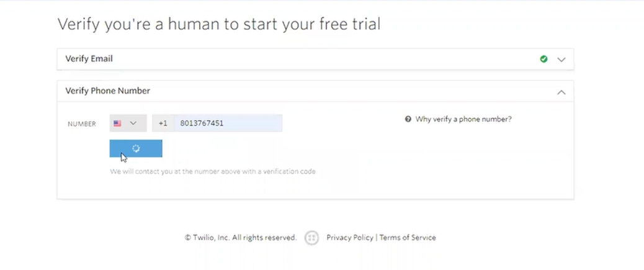The height and width of the screenshot is (270, 644).
Task: Click the spinning loader icon
Action: (x=136, y=148)
